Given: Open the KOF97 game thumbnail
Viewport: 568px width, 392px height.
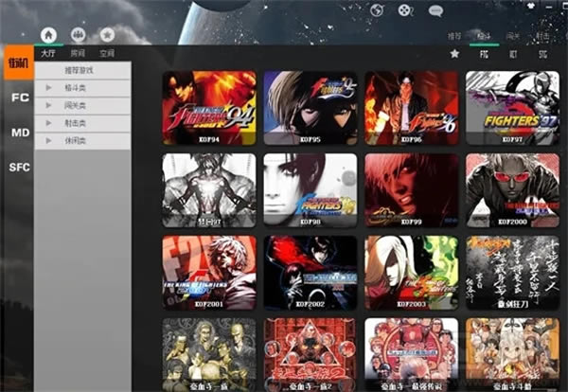Looking at the screenshot, I should 512,108.
